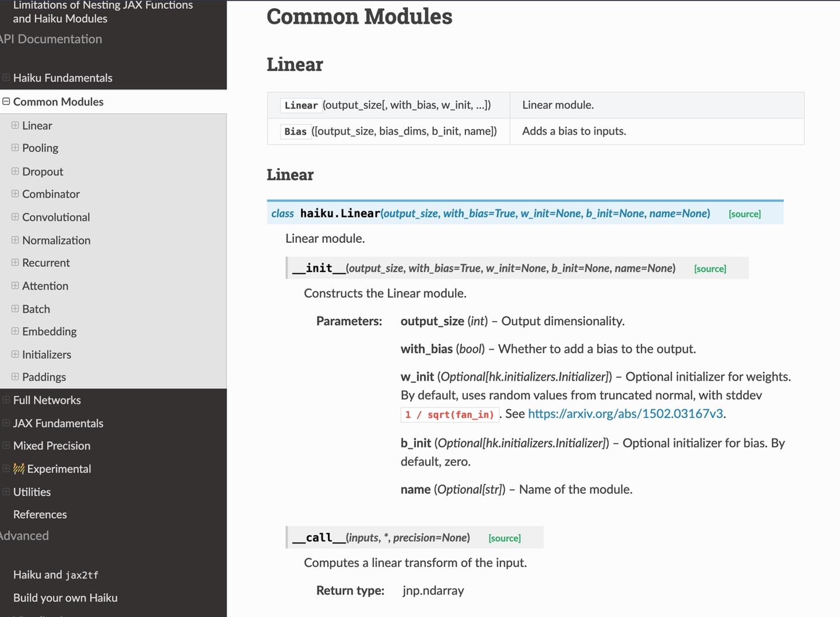
Task: Open Bias entry in summary table
Action: pos(295,131)
